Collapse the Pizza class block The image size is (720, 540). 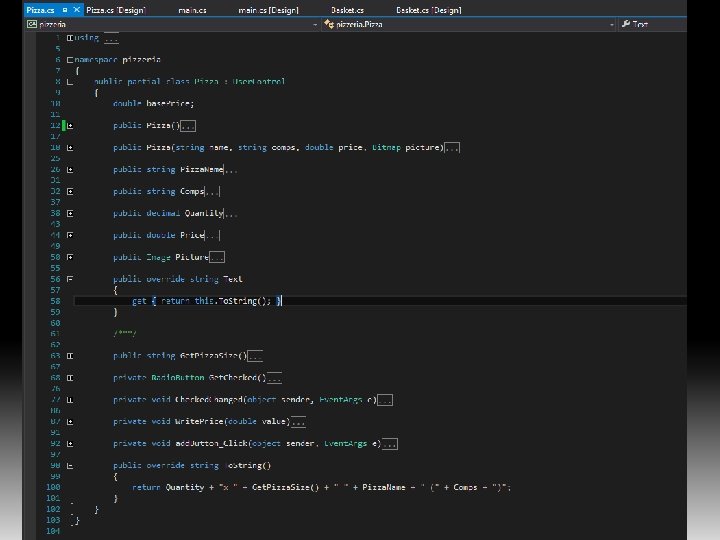[70, 82]
